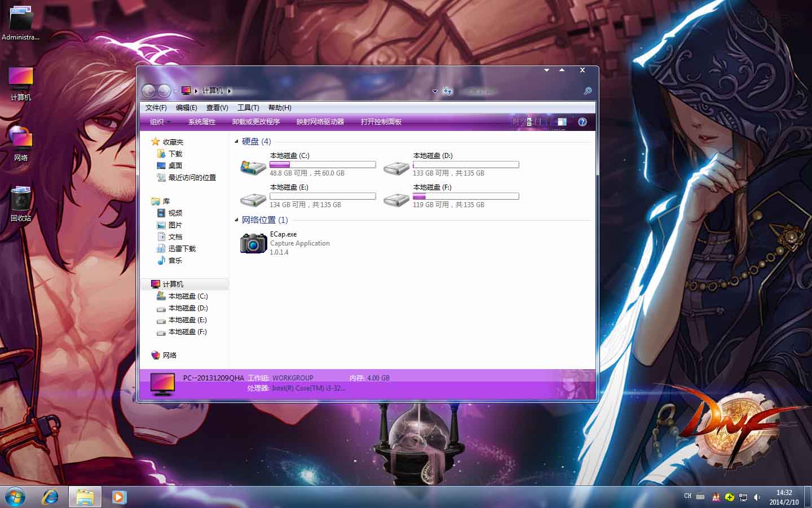The height and width of the screenshot is (508, 812).
Task: Open the 查看(V) menu
Action: click(217, 108)
